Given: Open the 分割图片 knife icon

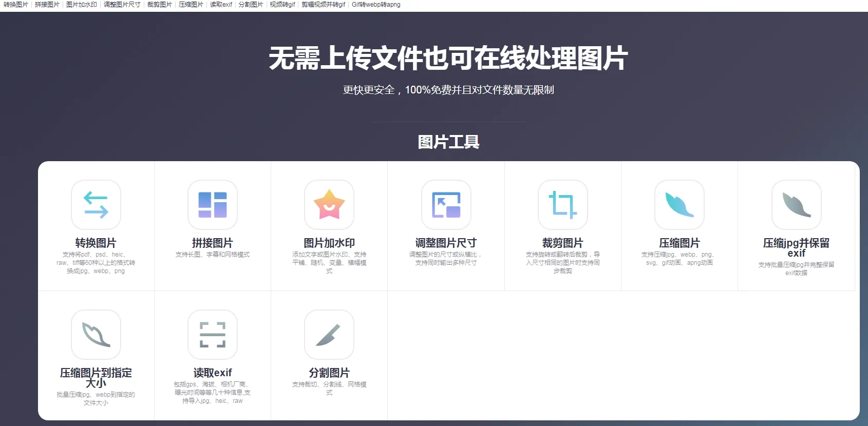Looking at the screenshot, I should click(329, 335).
